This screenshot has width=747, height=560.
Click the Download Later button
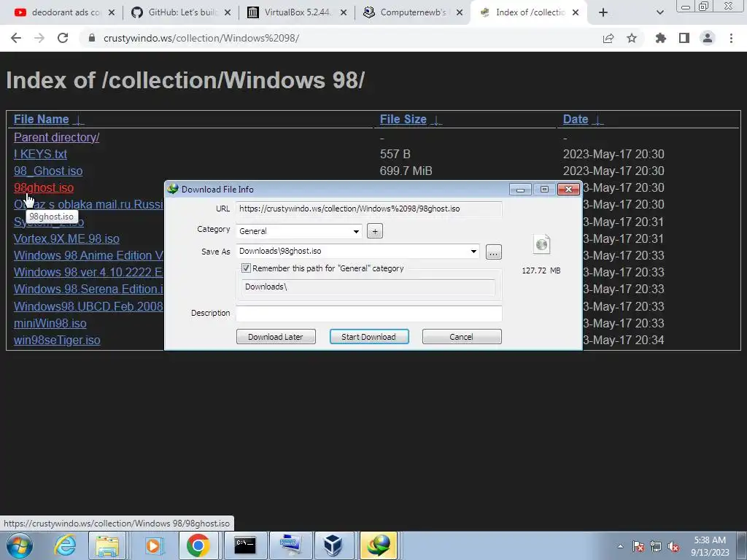pos(276,337)
